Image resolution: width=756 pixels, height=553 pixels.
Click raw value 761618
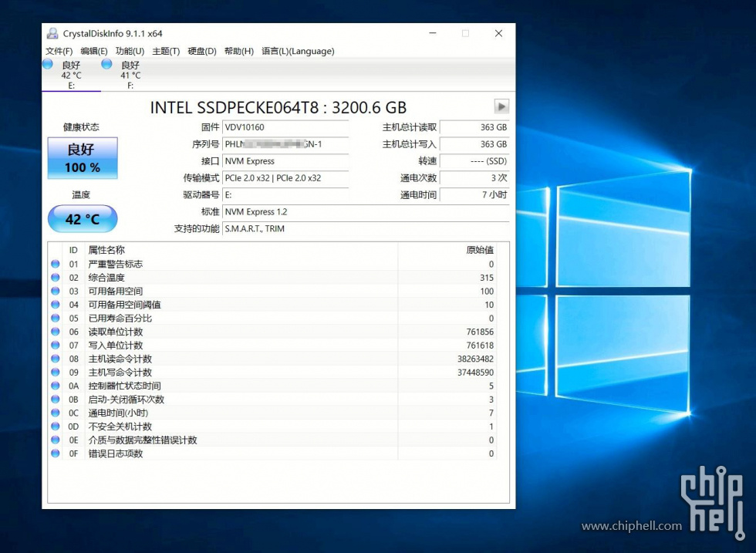pos(480,346)
